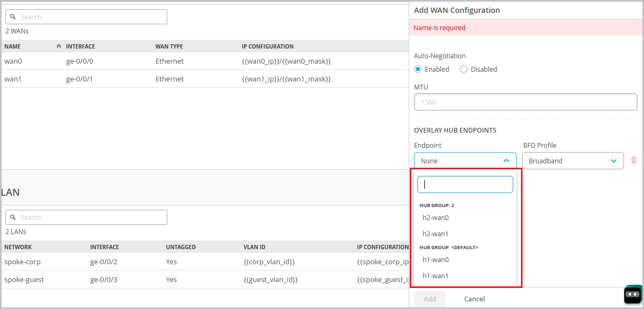Click the MTU input field

pos(525,102)
